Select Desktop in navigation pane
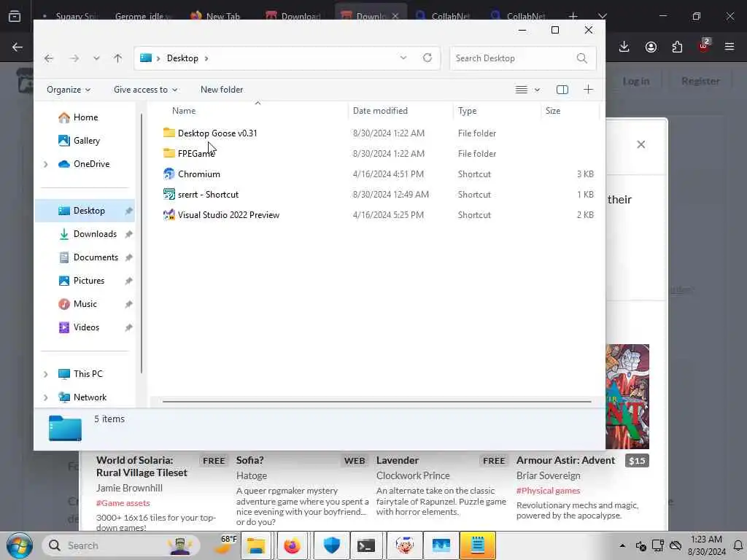The image size is (747, 560). (x=88, y=211)
